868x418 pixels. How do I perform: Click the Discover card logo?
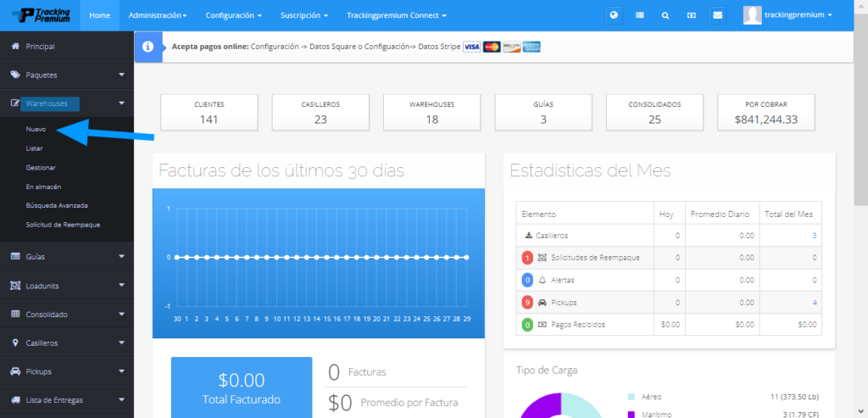[511, 47]
